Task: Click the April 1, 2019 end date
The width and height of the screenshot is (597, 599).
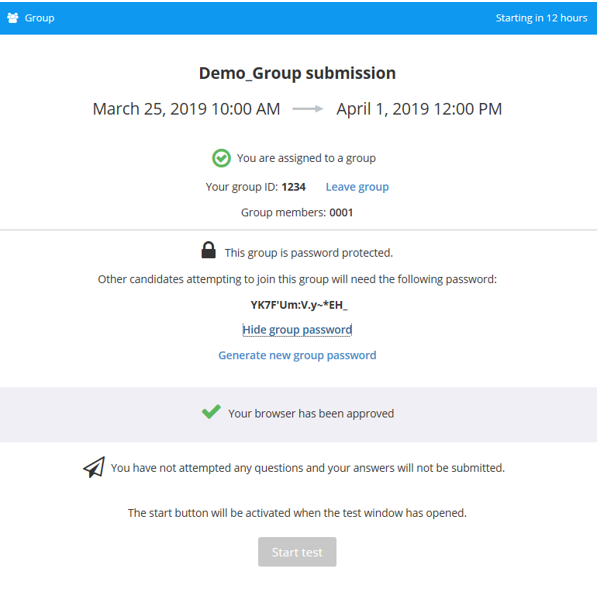Action: click(x=419, y=109)
